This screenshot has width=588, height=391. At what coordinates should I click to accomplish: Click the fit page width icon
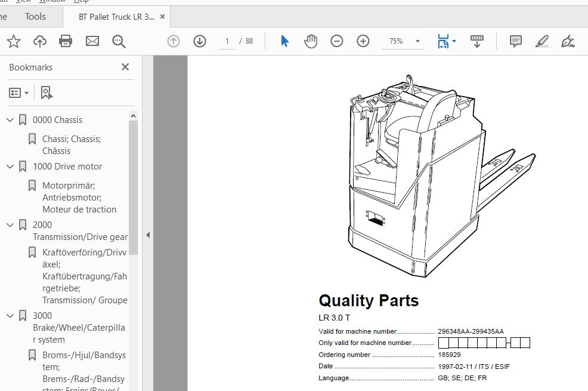coord(443,41)
